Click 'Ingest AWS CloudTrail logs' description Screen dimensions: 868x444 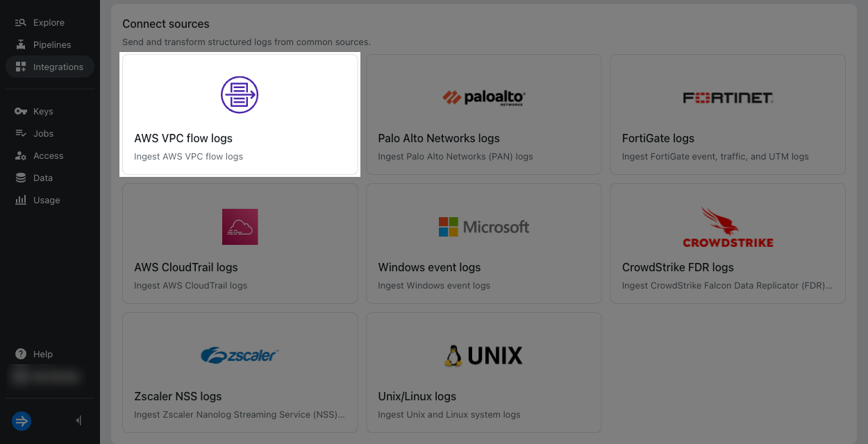click(191, 285)
